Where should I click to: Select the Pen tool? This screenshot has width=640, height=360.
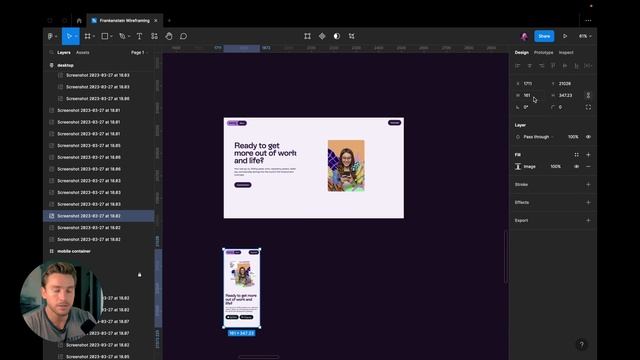122,36
